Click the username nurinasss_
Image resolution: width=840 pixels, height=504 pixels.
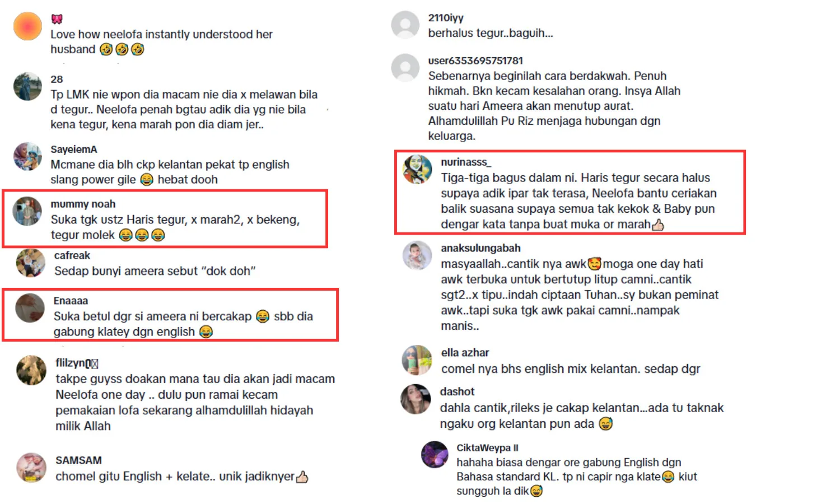tap(466, 162)
